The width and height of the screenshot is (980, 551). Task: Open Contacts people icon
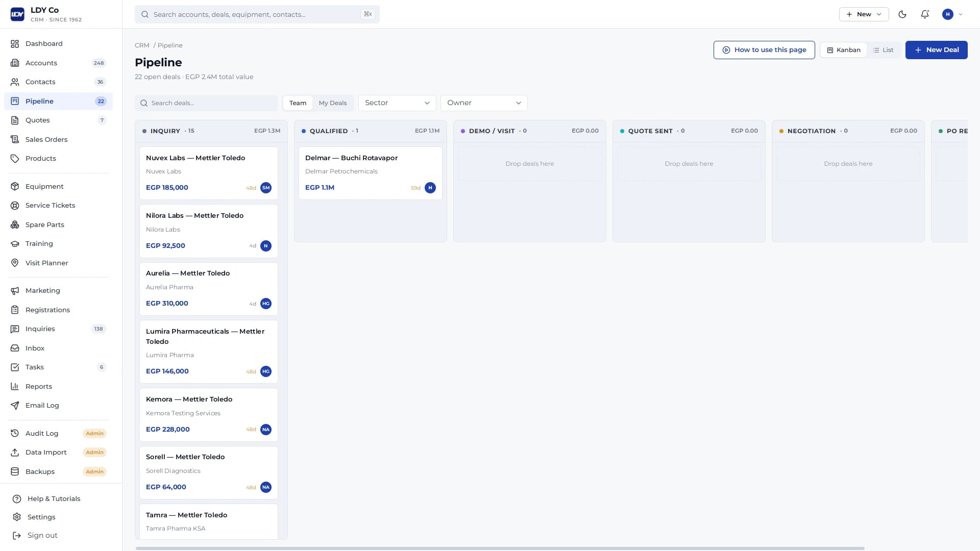point(15,82)
